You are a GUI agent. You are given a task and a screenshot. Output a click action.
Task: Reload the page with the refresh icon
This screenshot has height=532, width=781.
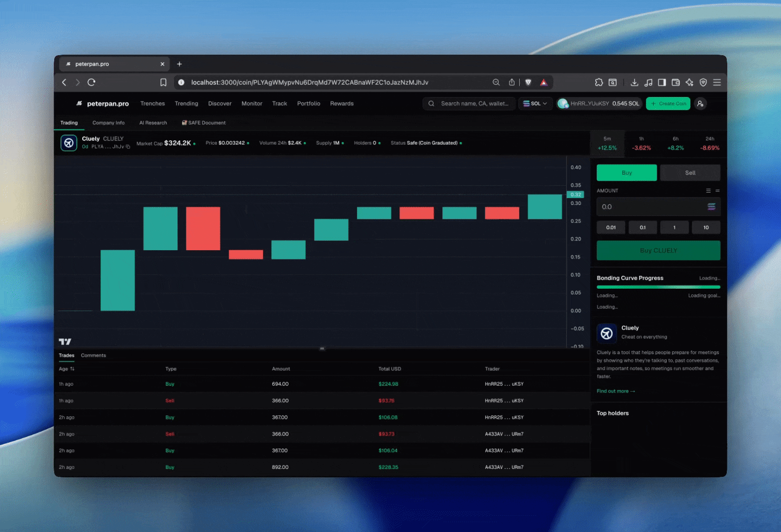coord(91,82)
